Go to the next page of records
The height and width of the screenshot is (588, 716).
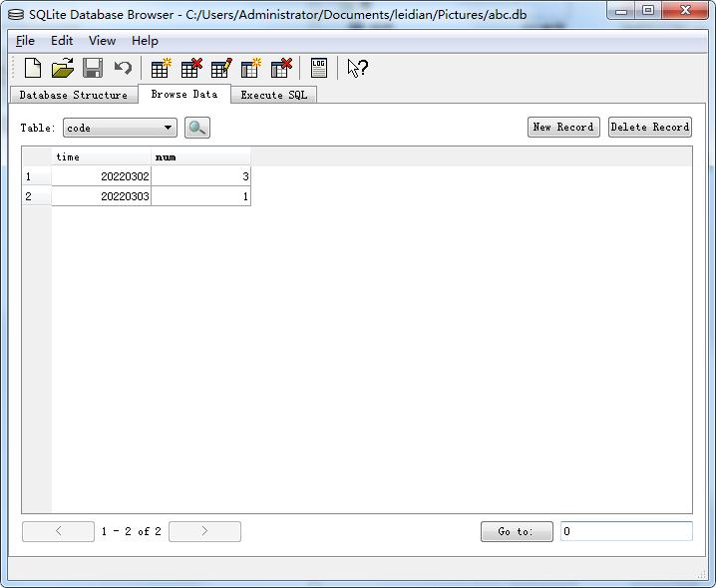204,531
